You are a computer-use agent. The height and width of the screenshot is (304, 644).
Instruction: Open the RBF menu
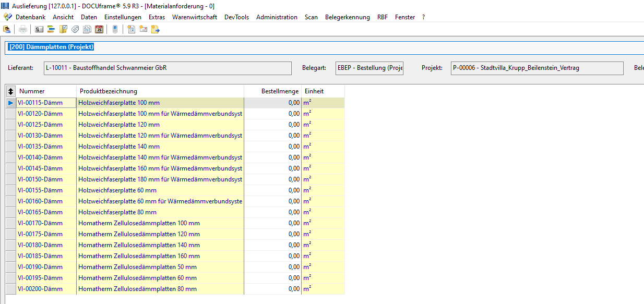tap(383, 17)
